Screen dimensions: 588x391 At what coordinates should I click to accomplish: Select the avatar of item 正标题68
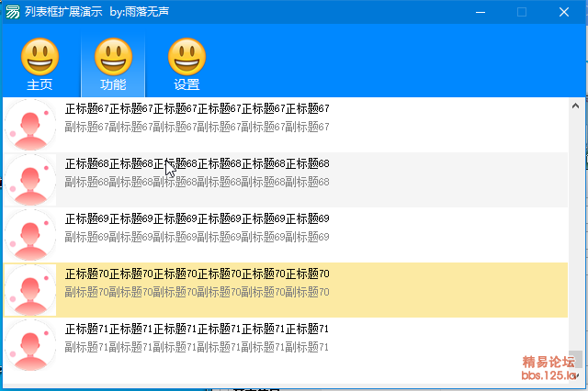click(x=30, y=180)
